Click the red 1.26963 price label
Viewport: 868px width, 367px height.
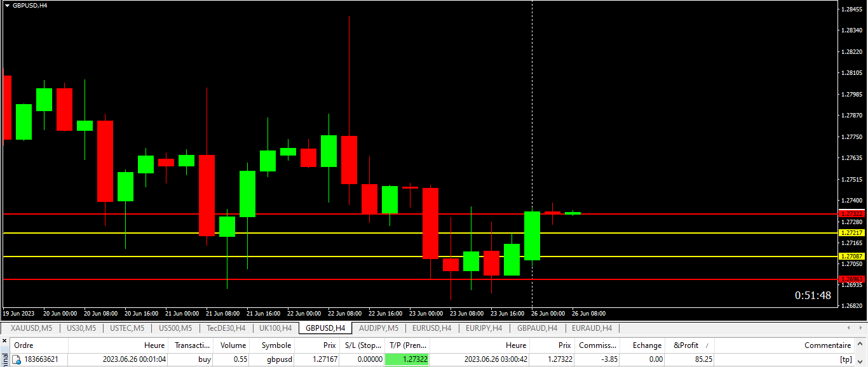coord(851,279)
